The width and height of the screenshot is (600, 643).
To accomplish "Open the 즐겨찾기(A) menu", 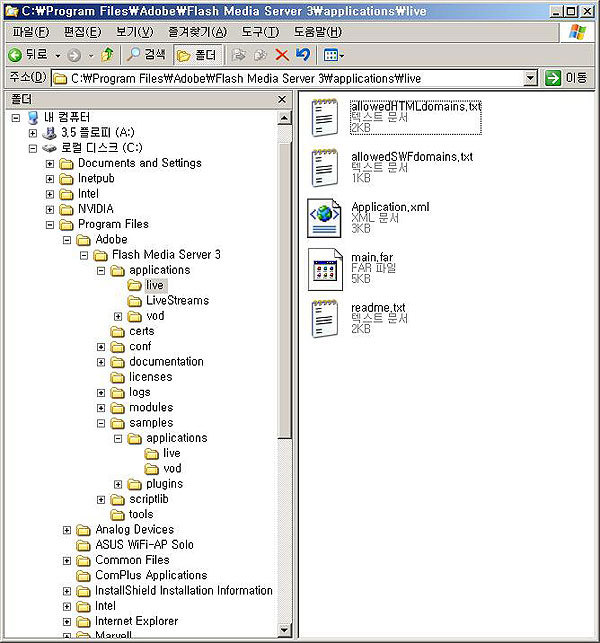I will [197, 32].
